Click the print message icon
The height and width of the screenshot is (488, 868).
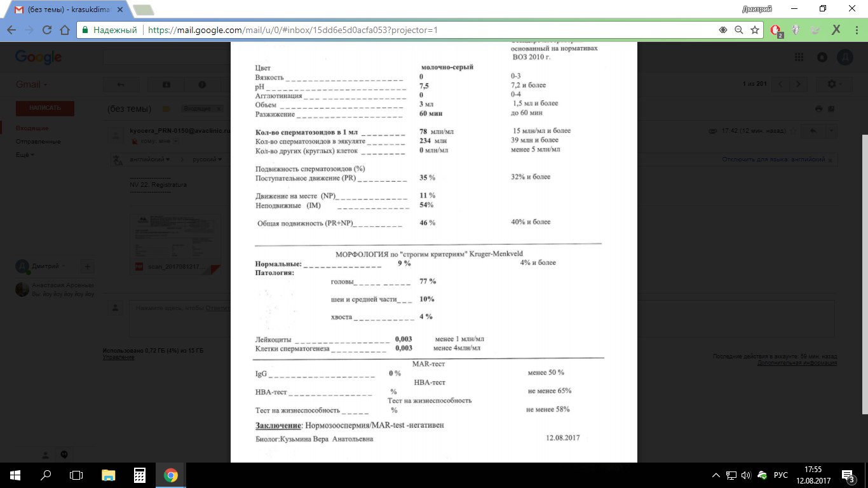(819, 109)
